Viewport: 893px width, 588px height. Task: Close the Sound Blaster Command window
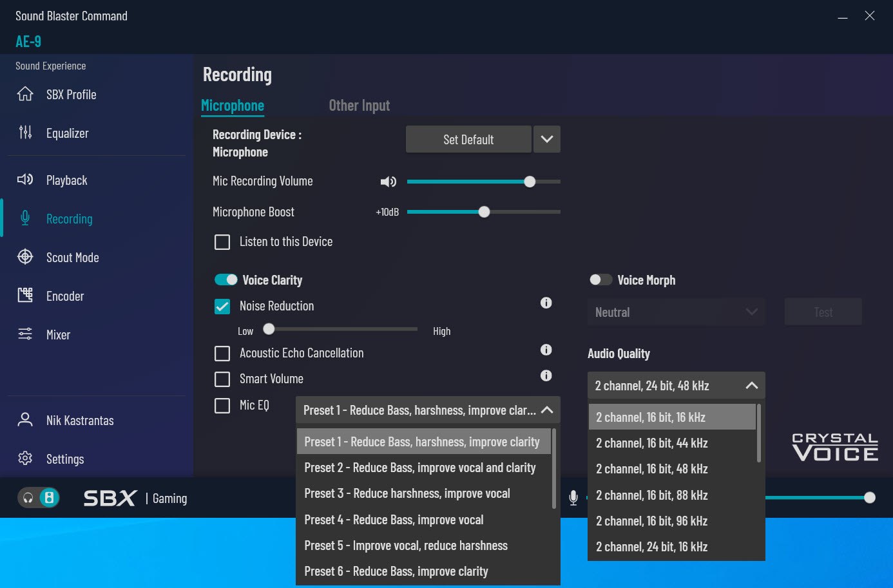coord(870,16)
